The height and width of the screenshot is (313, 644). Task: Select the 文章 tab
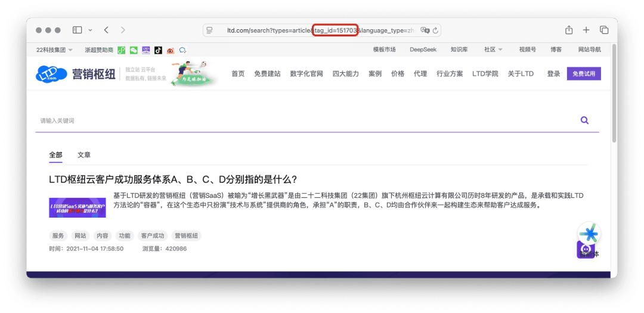tap(84, 155)
